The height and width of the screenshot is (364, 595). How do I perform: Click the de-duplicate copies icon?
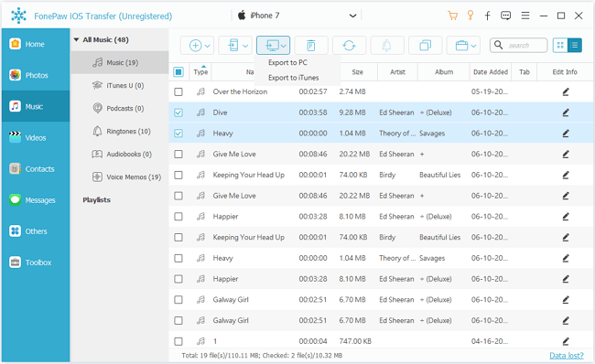tap(425, 46)
